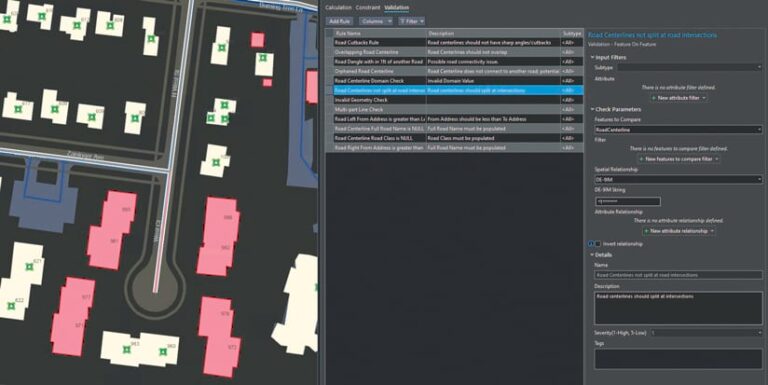The height and width of the screenshot is (385, 768).
Task: Click 'Invalid Domain Value' description cell
Action: (493, 81)
